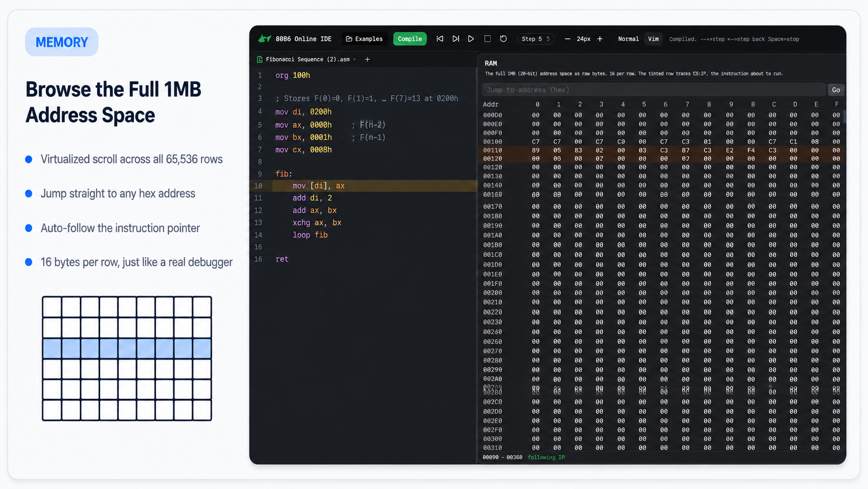Switch editor to Normal mode
Image resolution: width=868 pixels, height=489 pixels.
[x=628, y=39]
